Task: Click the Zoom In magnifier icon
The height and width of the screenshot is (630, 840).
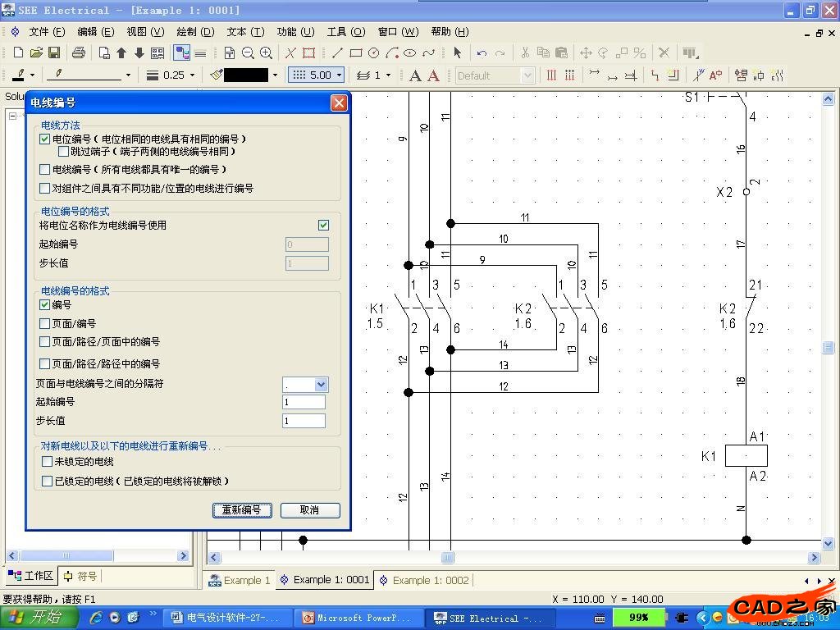Action: pos(266,52)
